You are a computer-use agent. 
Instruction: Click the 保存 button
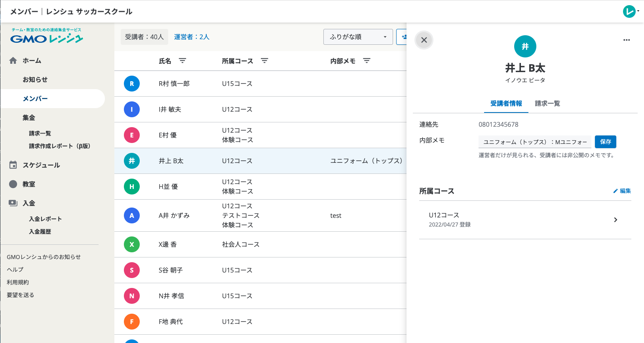(x=605, y=142)
